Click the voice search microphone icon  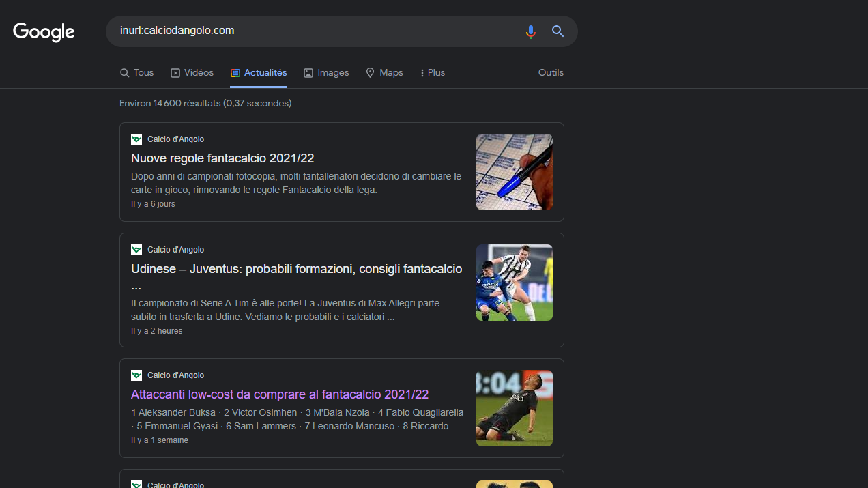pyautogui.click(x=530, y=31)
